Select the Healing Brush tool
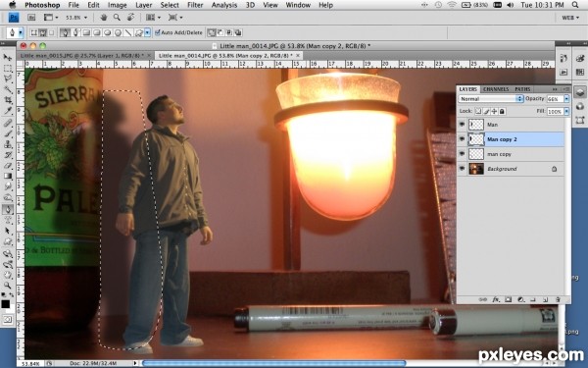Screen dimensions: 588x368 (x=8, y=123)
